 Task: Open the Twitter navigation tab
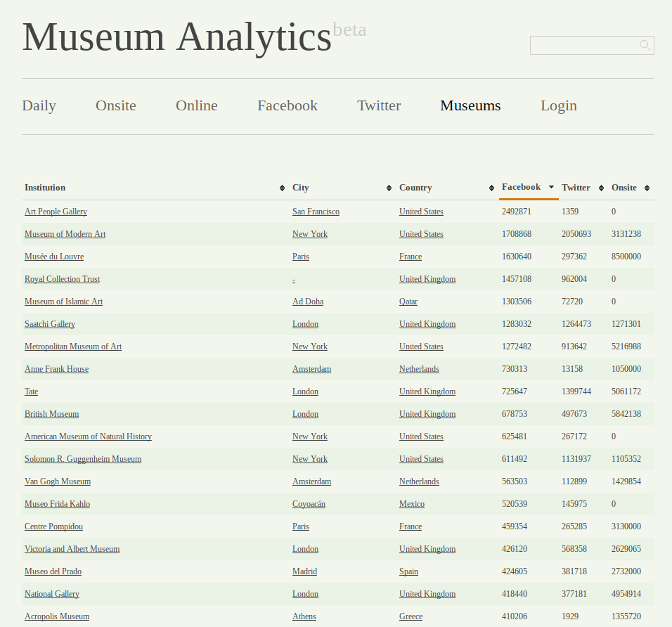[380, 105]
